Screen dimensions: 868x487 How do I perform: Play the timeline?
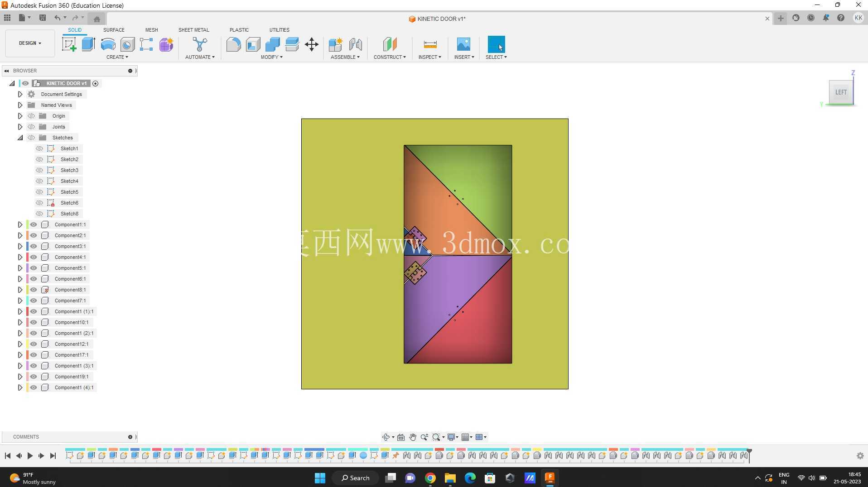(30, 456)
